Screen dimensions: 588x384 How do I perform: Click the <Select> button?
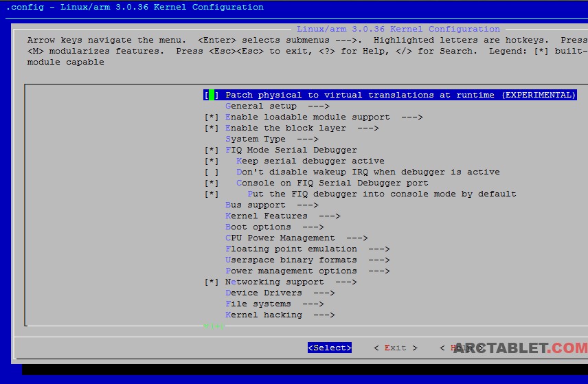[330, 348]
